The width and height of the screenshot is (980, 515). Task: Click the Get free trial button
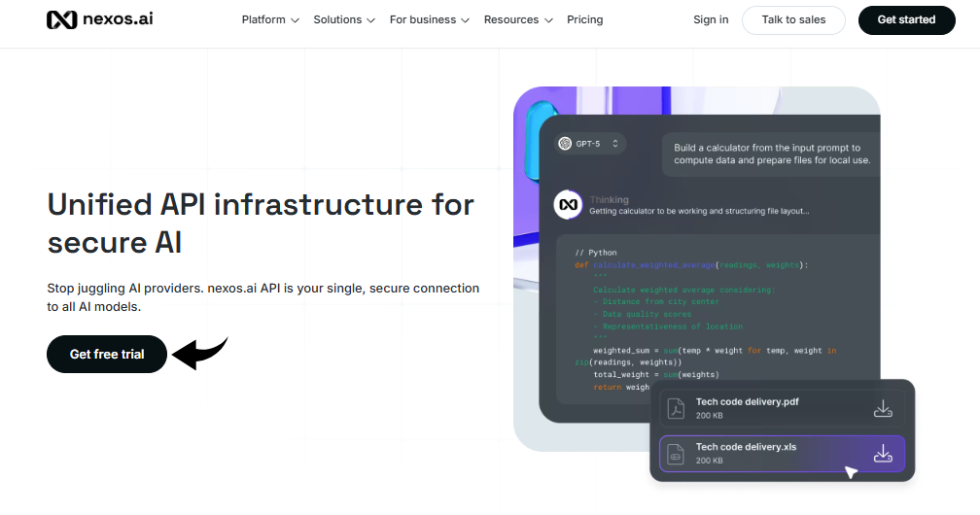107,355
